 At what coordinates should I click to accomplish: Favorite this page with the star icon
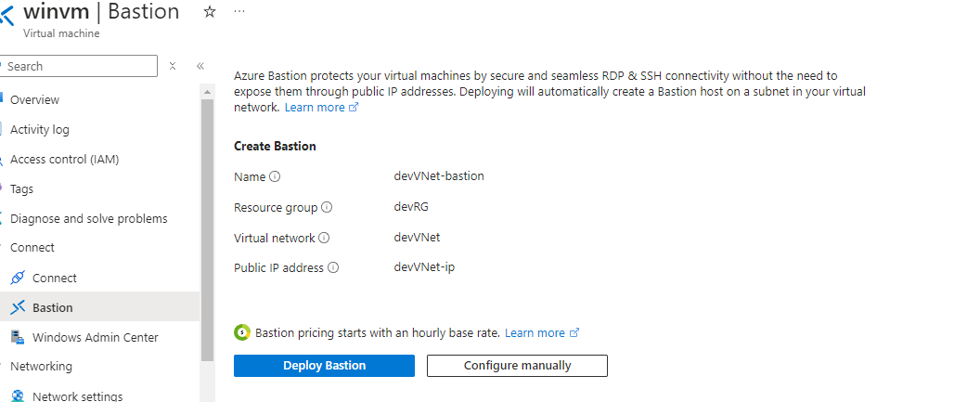[x=210, y=12]
